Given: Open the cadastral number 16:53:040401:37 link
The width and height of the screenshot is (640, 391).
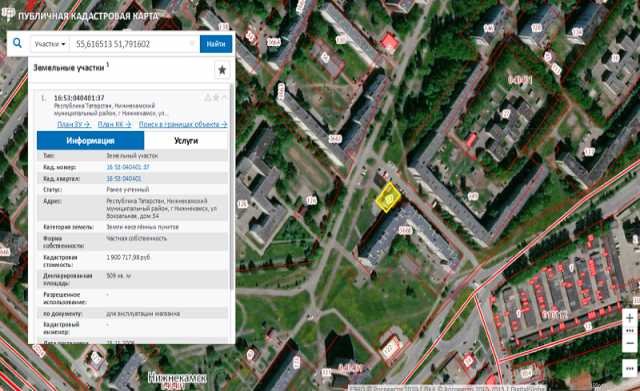Looking at the screenshot, I should 128,167.
